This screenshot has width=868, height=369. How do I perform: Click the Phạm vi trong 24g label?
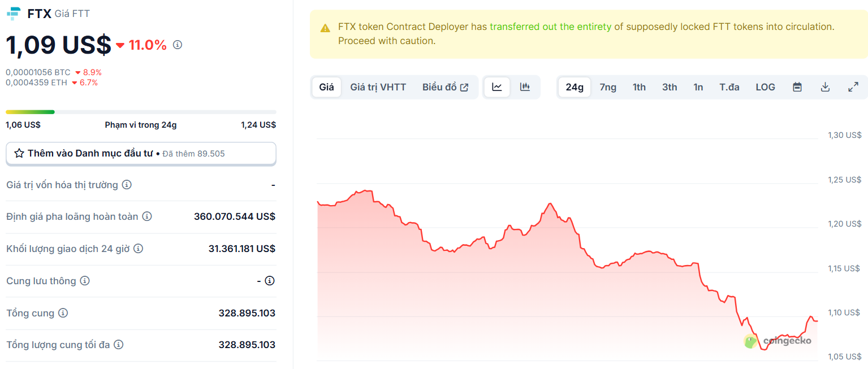tap(141, 125)
